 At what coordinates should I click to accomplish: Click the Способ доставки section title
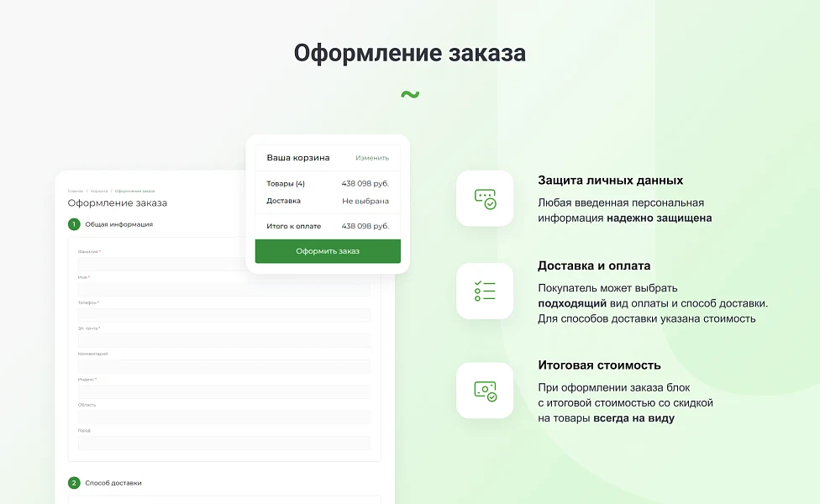tap(113, 483)
